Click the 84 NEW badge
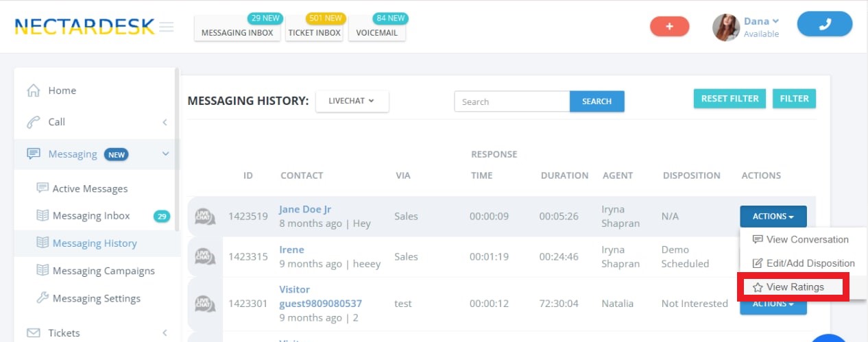Screen dimensions: 868x342 391,18
